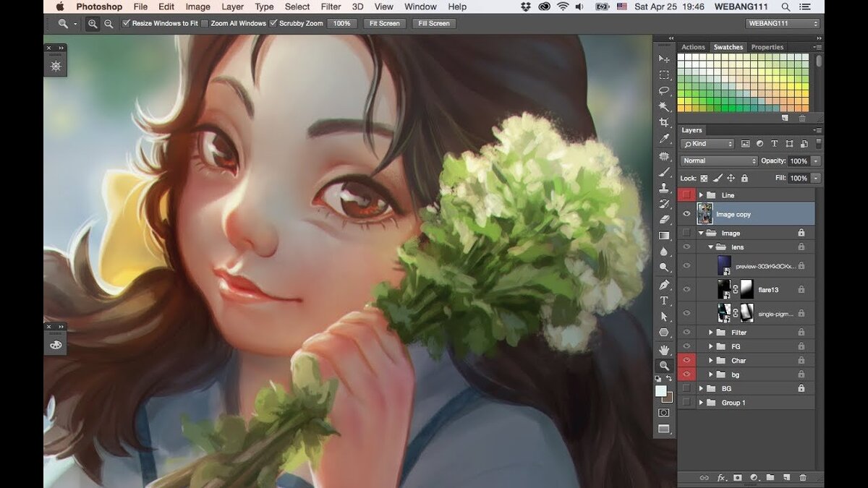Show the BG group
868x488 pixels.
coord(686,388)
